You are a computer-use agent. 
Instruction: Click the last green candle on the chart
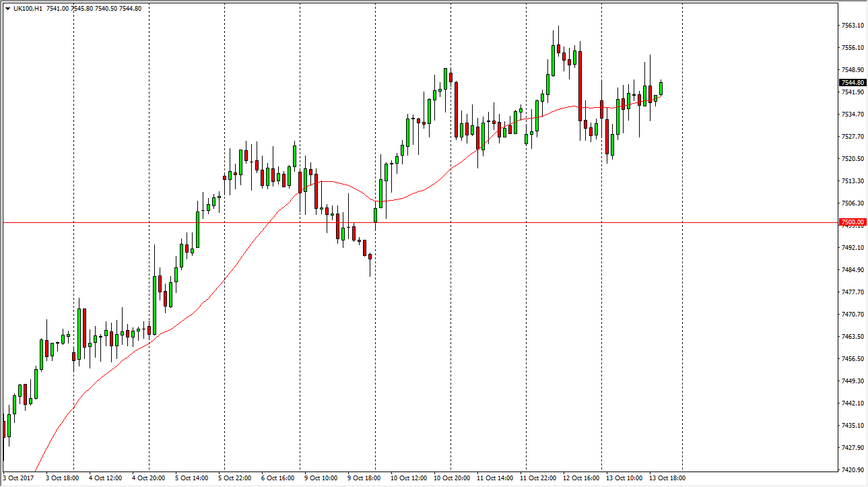pyautogui.click(x=661, y=88)
